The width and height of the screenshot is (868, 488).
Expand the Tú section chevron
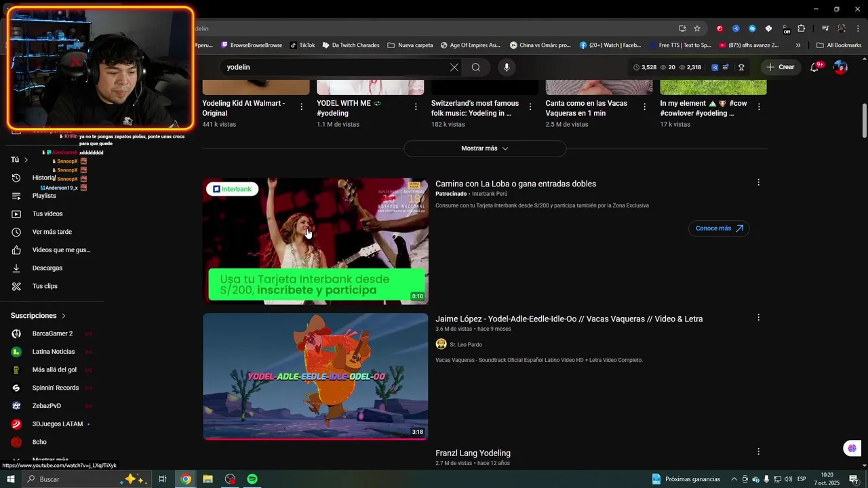click(x=26, y=160)
